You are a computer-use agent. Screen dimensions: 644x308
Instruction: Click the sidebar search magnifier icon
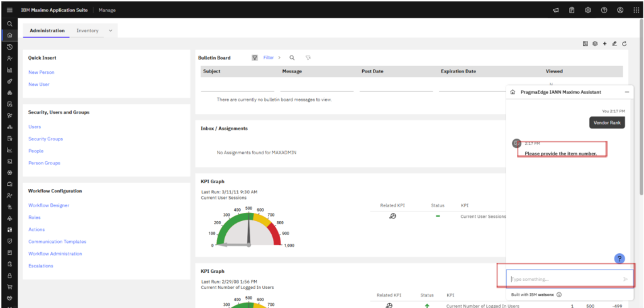coord(10,24)
